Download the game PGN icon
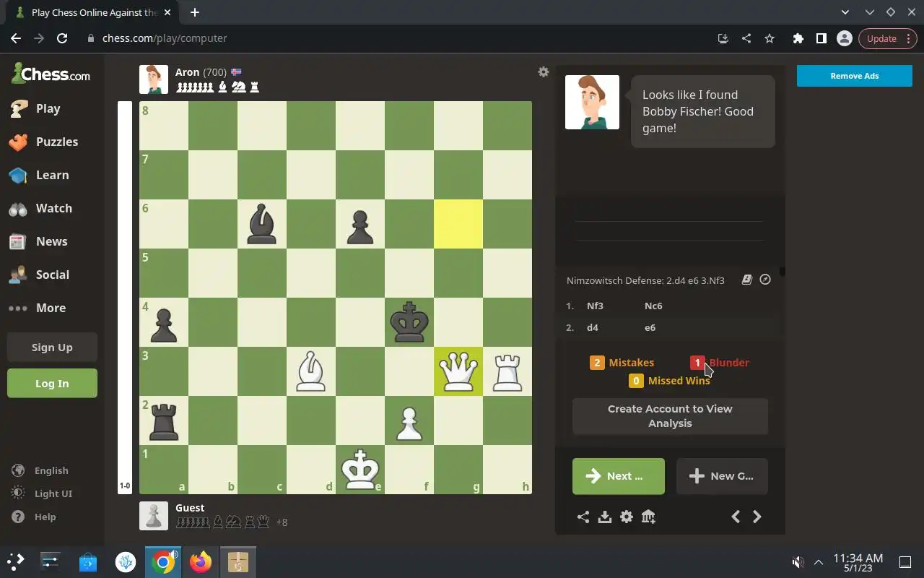This screenshot has height=578, width=924. 605,517
